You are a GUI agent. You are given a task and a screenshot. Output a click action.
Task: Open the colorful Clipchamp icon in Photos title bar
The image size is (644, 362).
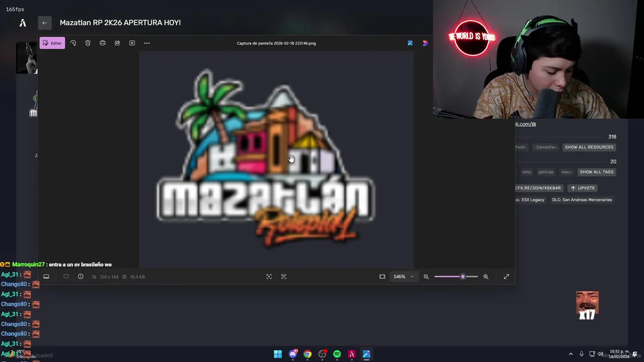(425, 43)
